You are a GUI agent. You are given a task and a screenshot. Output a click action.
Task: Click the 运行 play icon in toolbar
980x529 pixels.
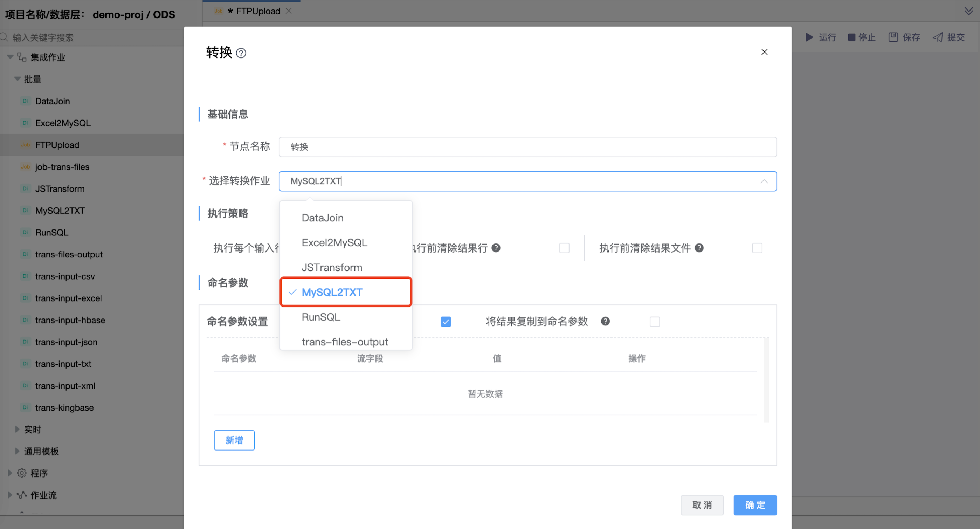[809, 37]
